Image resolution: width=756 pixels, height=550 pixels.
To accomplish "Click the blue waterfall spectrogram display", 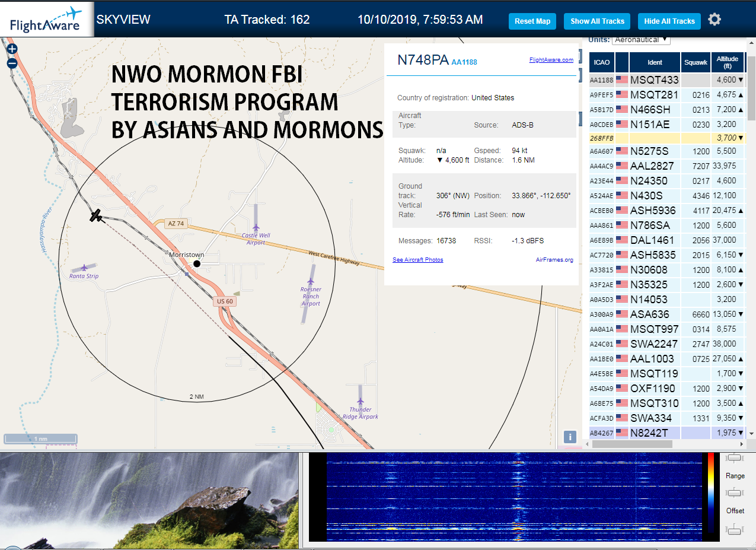I will [514, 497].
